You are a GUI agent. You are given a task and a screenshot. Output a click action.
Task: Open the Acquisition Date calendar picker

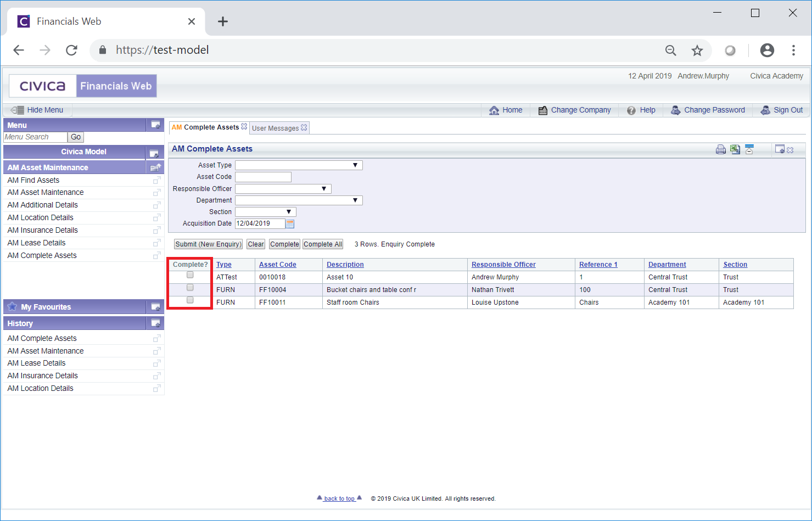click(290, 224)
